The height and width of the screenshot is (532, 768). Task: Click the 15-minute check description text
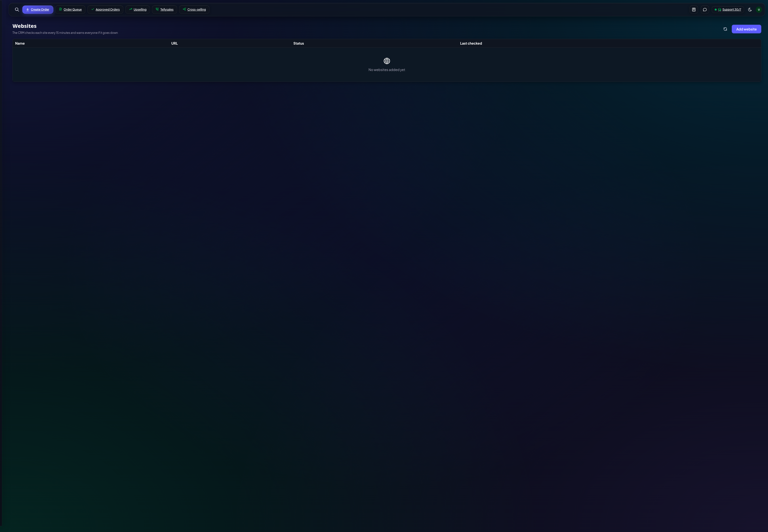(x=65, y=33)
